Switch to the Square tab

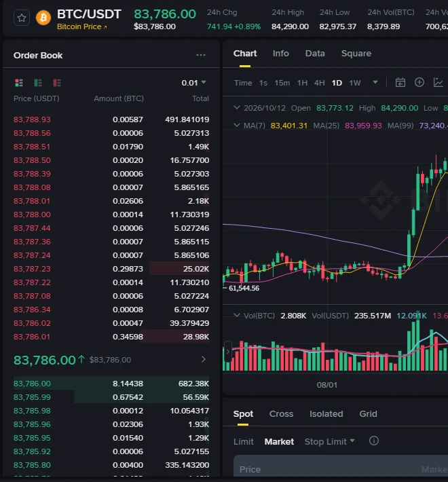(x=356, y=54)
